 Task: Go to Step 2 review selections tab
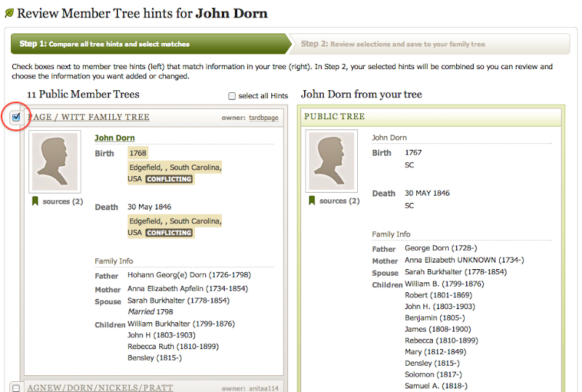coord(429,44)
